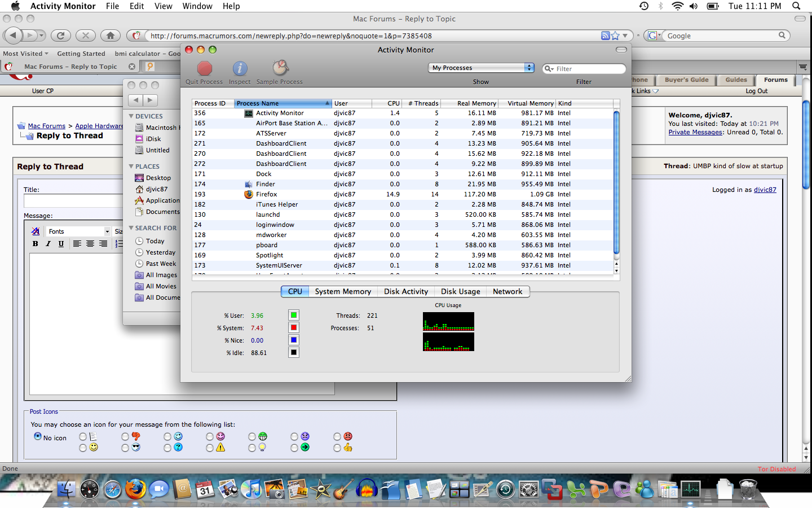The height and width of the screenshot is (508, 812).
Task: Open the Quick Links dropdown arrow
Action: click(655, 91)
